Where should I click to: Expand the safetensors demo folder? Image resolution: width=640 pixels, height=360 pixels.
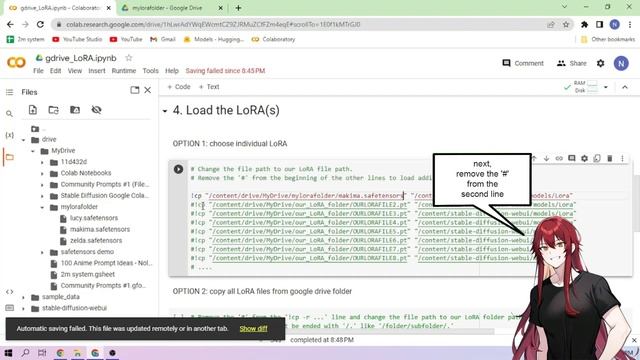coord(42,252)
